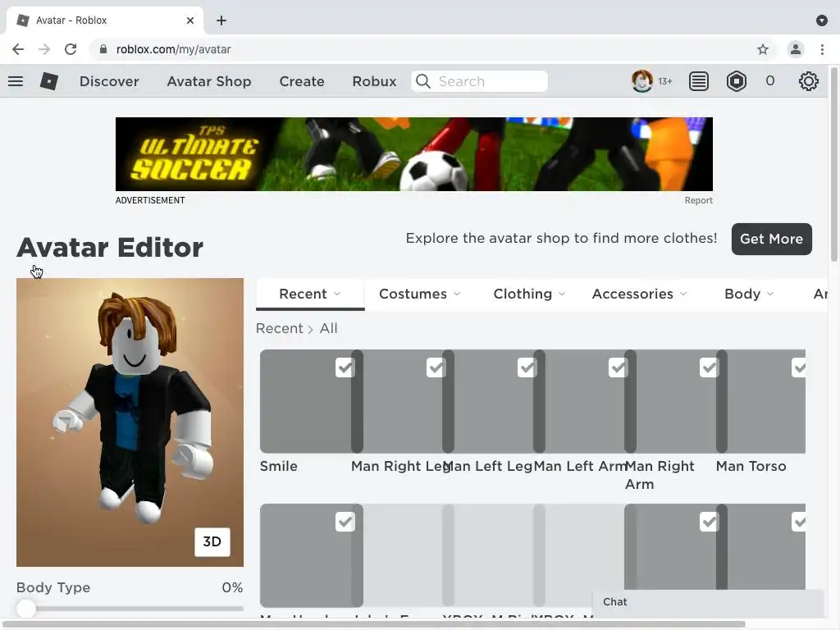
Task: Open Chrome three-dot menu
Action: click(822, 49)
